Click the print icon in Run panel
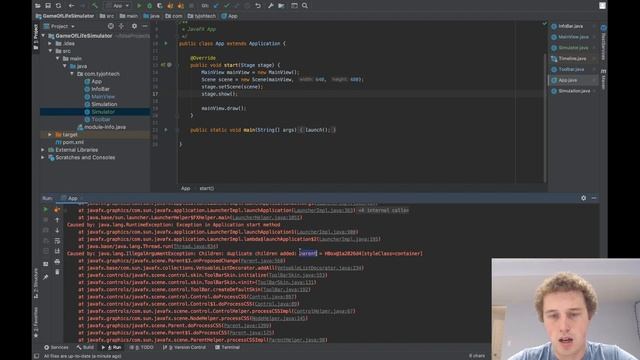 (57, 262)
